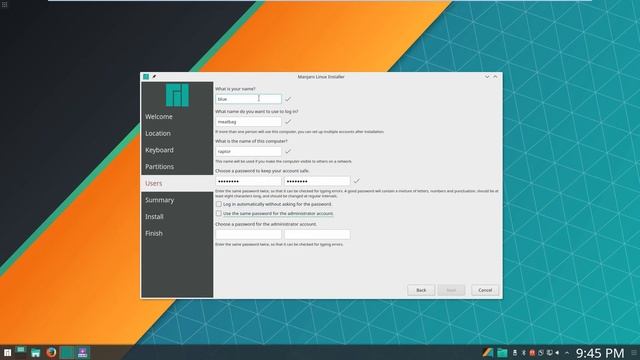Cancel the installation
Image resolution: width=640 pixels, height=360 pixels.
[485, 290]
